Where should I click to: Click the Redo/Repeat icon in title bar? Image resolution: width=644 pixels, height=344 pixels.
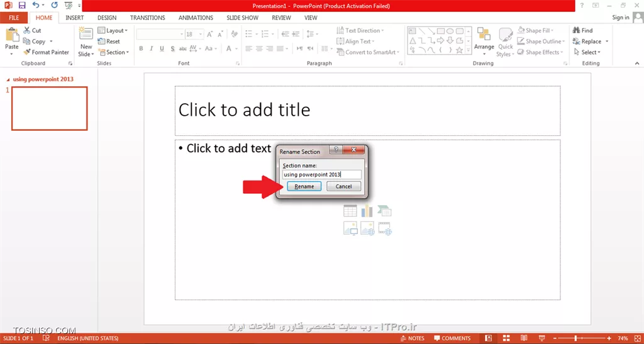pyautogui.click(x=54, y=5)
